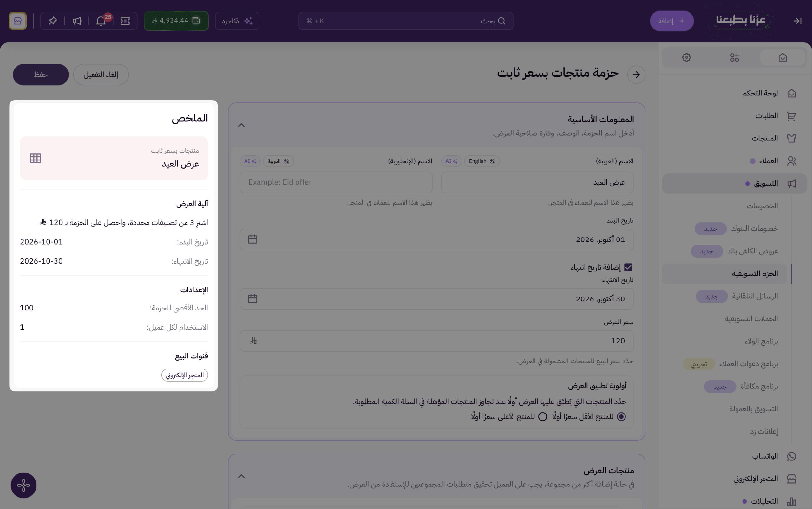Open the megaphone announcements icon
Viewport: 812px width, 509px height.
click(x=77, y=21)
